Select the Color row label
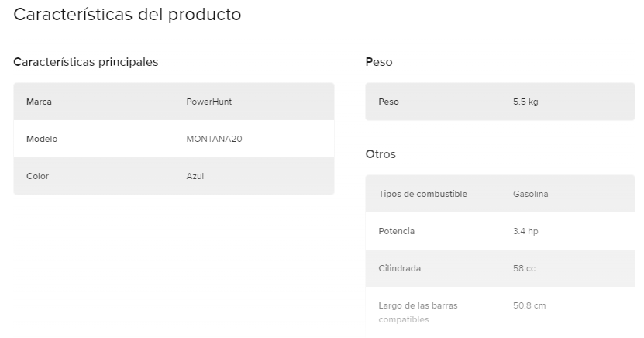Viewport: 644px width, 338px height. point(37,176)
